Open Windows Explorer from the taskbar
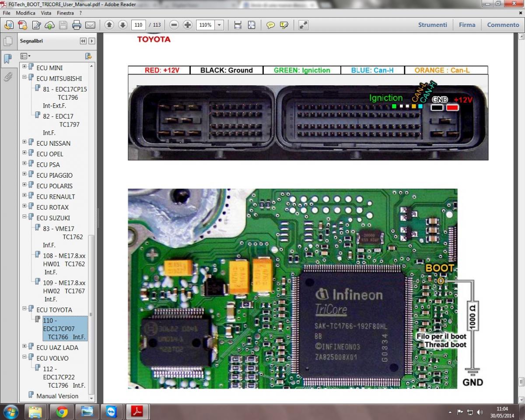This screenshot has height=420, width=525. click(35, 412)
